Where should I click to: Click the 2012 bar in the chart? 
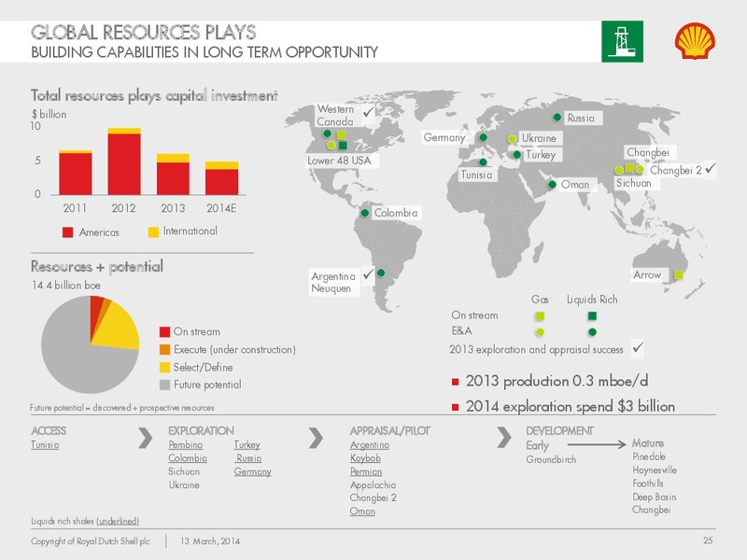124,161
